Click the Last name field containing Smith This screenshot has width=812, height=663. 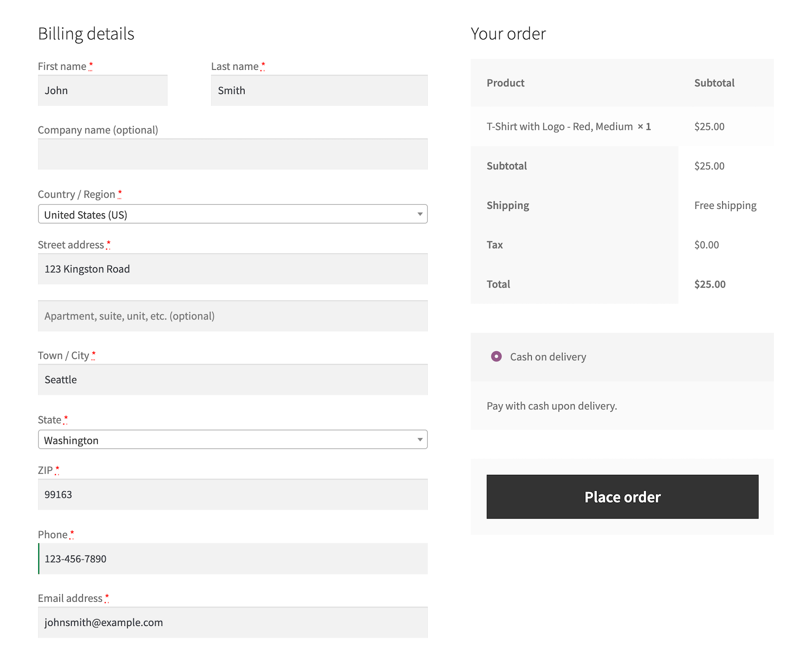(319, 91)
